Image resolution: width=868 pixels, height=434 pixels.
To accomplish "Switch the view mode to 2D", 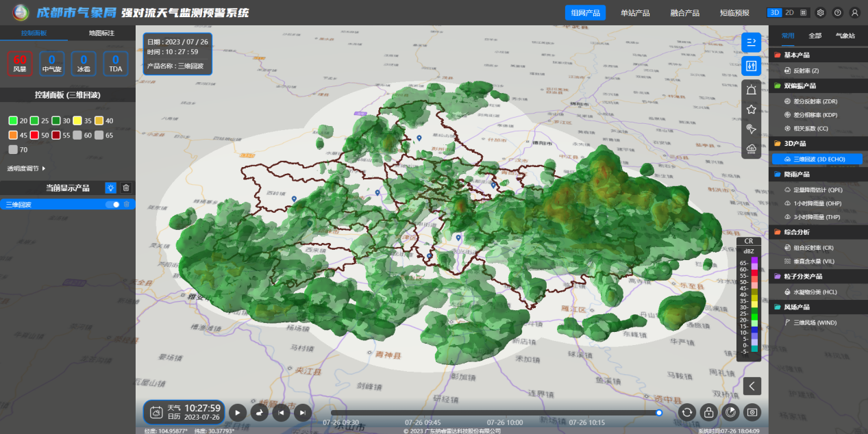I will pyautogui.click(x=789, y=12).
